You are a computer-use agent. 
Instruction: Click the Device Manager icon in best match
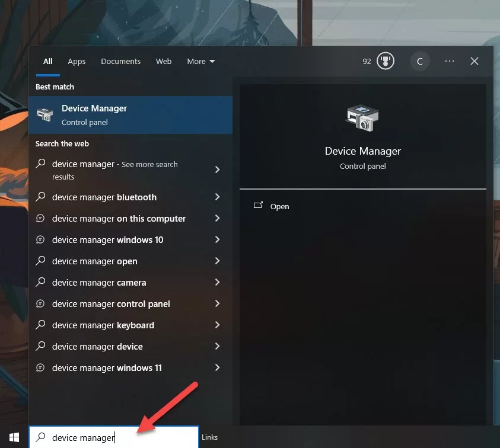(x=44, y=115)
